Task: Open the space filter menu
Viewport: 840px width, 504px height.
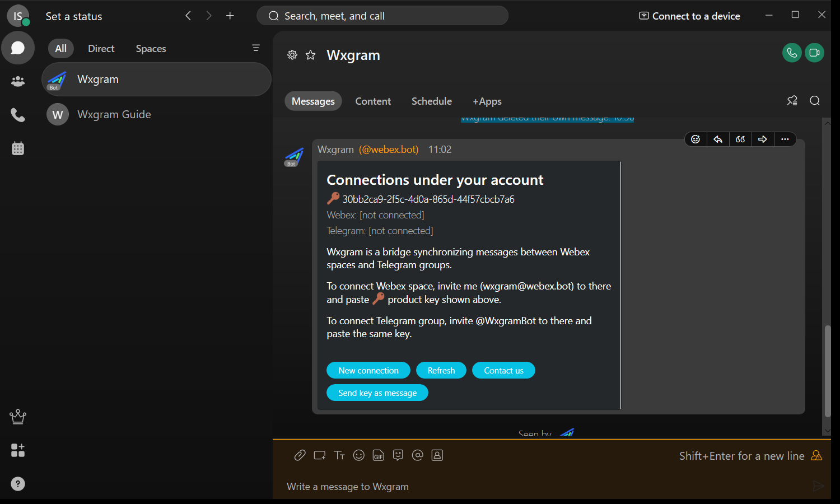Action: coord(255,48)
